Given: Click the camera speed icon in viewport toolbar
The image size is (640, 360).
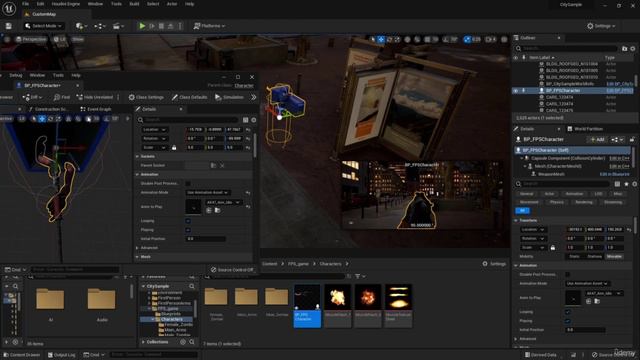Looking at the screenshot, I should click(490, 39).
